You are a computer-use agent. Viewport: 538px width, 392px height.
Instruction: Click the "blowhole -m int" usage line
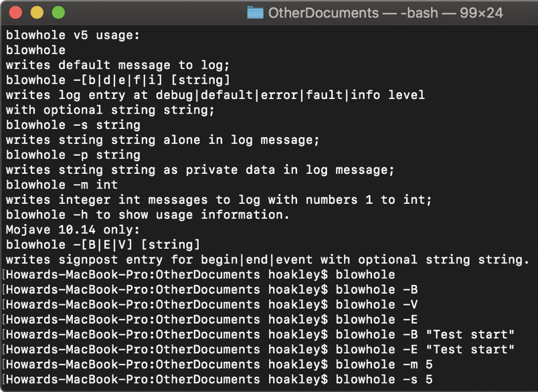[x=62, y=185]
